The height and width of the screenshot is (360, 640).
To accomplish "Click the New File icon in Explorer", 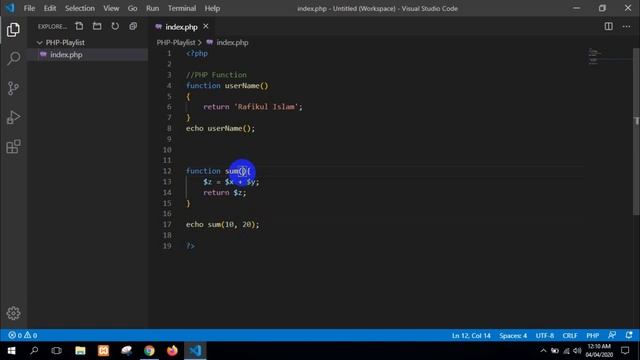I will tap(79, 26).
